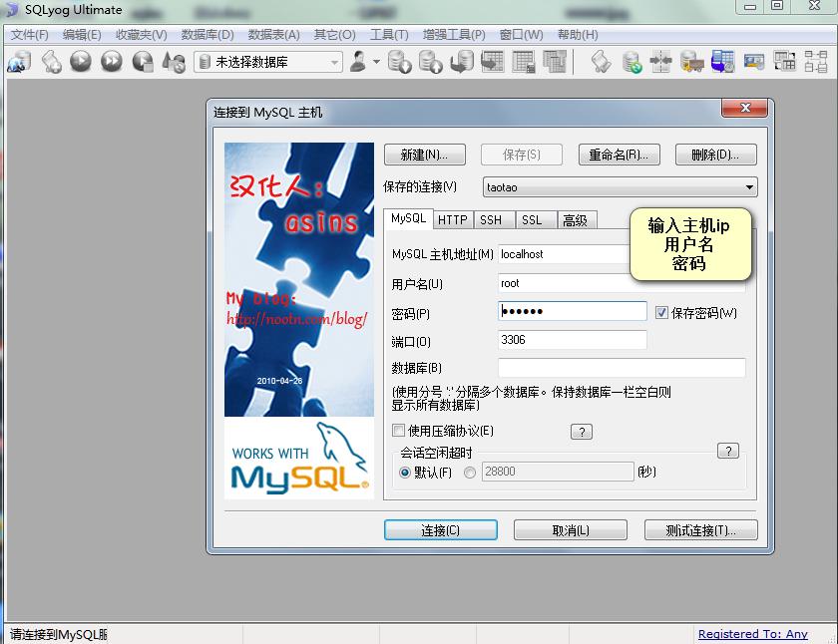Click the query builder grid icon
Viewport: 838px width, 644px height.
coord(785,62)
